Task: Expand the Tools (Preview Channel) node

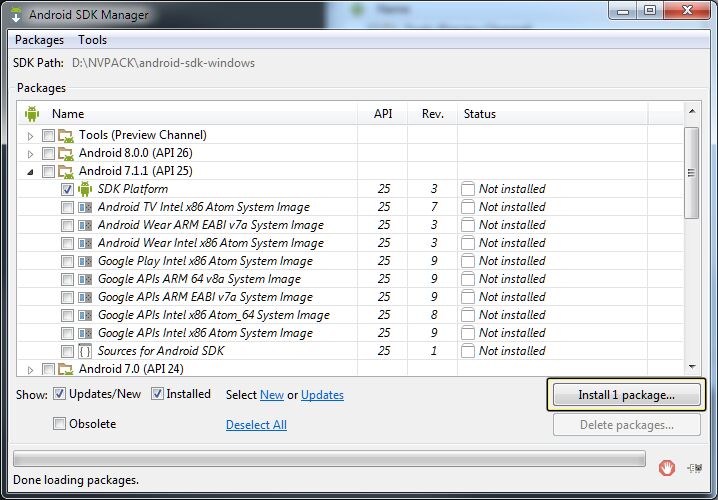Action: pyautogui.click(x=30, y=136)
